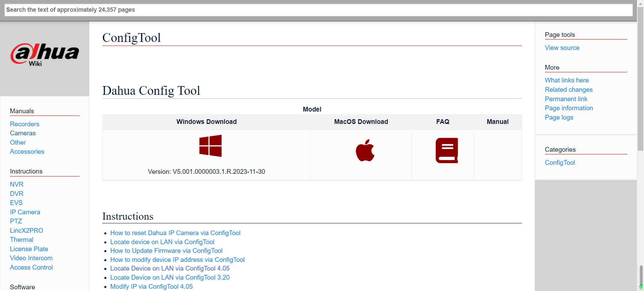This screenshot has height=291, width=644.
Task: Open Page information link
Action: 569,108
